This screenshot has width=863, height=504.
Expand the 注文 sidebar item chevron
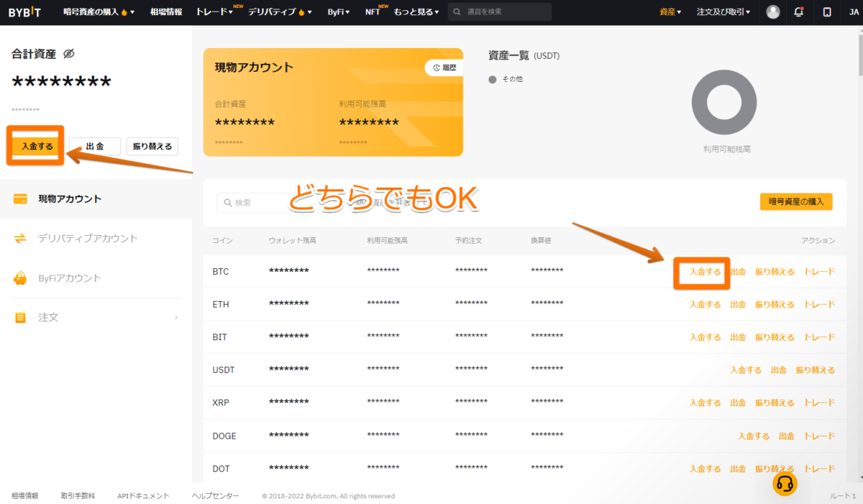[175, 317]
